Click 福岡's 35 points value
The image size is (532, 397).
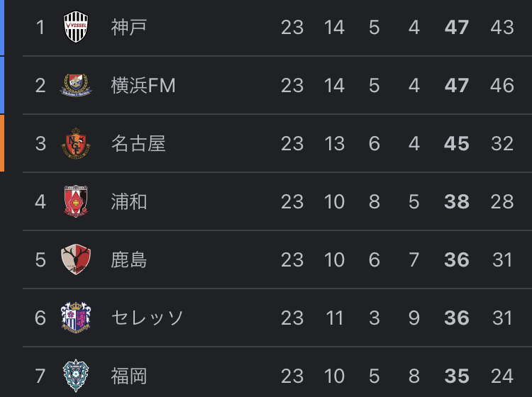click(x=457, y=376)
